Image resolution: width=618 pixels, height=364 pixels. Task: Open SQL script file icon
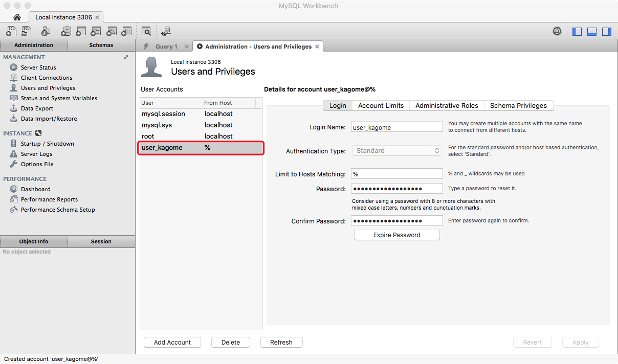tap(27, 31)
